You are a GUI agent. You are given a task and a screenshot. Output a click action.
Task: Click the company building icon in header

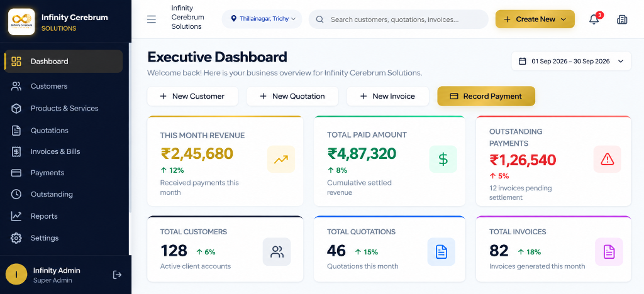coord(622,19)
